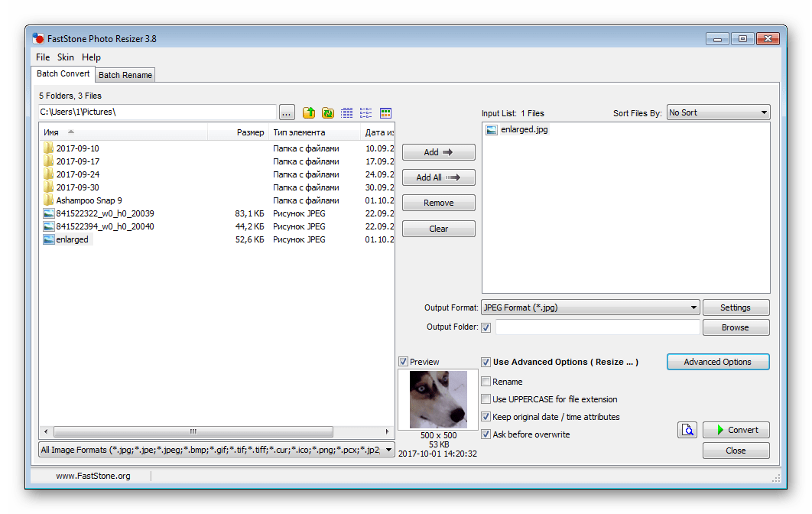812x514 pixels.
Task: Clear the input list
Action: tap(438, 229)
